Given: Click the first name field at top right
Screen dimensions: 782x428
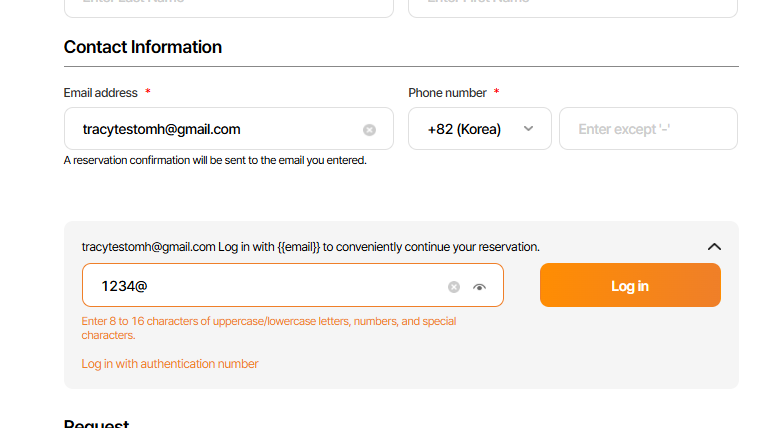Looking at the screenshot, I should coord(572,6).
